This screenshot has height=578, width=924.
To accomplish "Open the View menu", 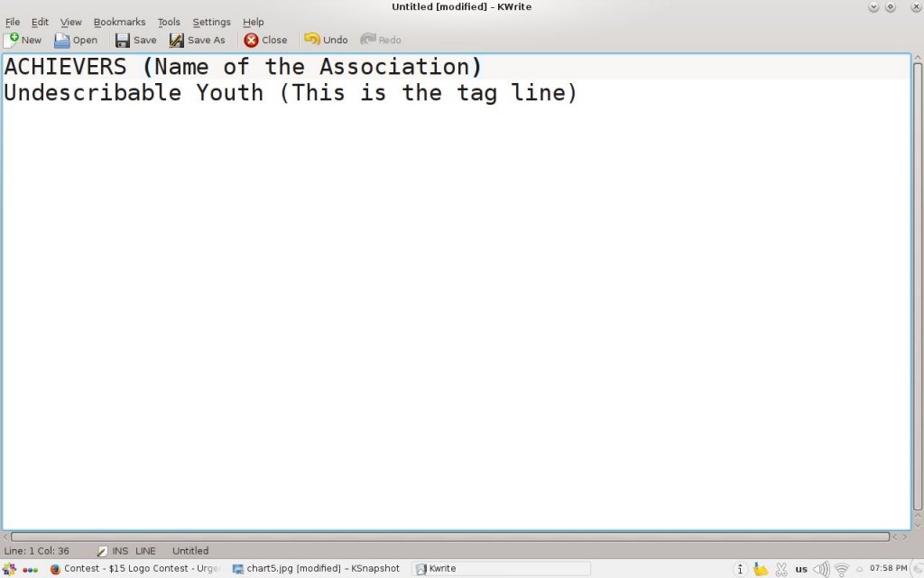I will click(x=70, y=22).
